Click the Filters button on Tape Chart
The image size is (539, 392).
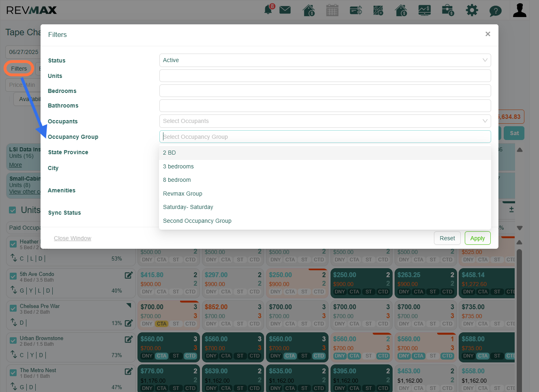[x=19, y=69]
